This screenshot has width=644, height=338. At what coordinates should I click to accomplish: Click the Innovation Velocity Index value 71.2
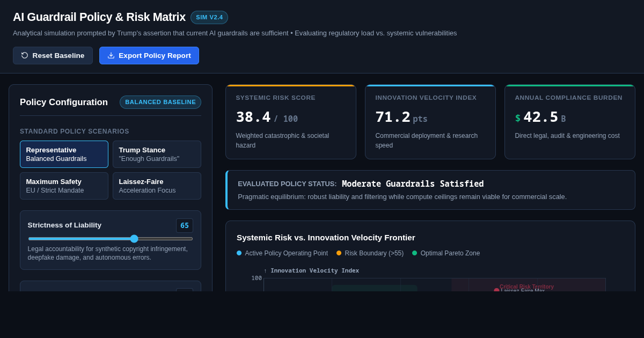pyautogui.click(x=393, y=117)
